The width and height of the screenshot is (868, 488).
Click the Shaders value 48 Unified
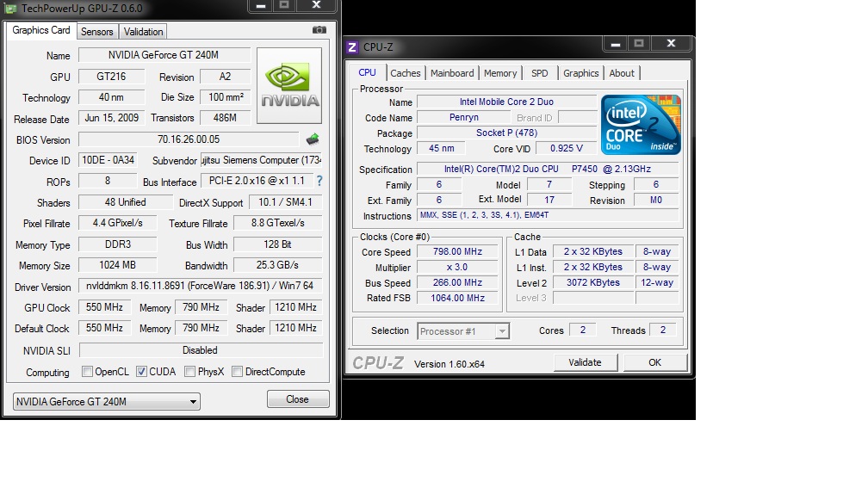(x=126, y=202)
